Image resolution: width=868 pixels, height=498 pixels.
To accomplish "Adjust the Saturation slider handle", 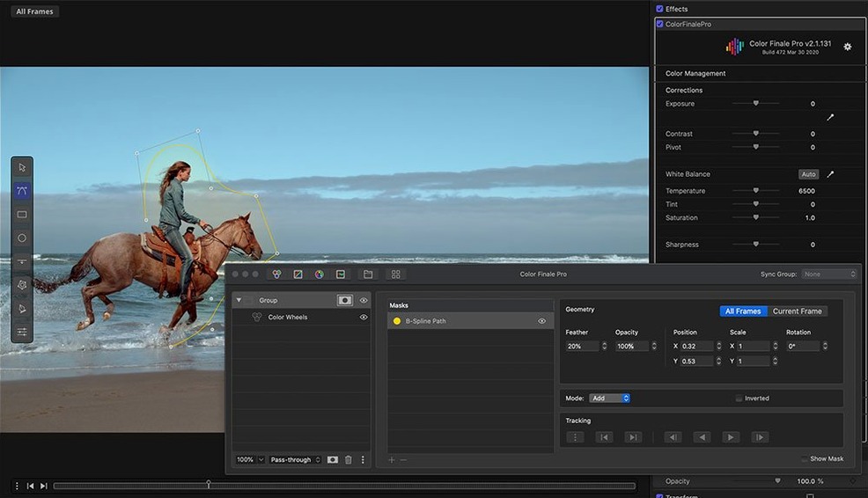I will (755, 217).
